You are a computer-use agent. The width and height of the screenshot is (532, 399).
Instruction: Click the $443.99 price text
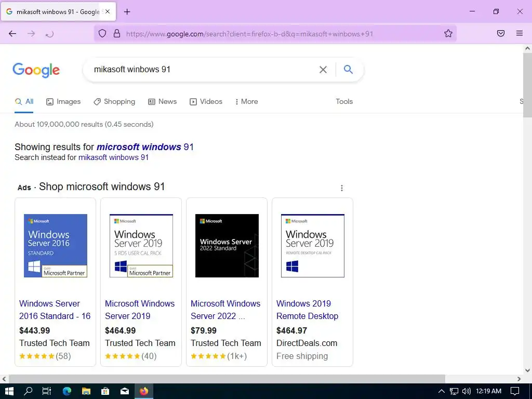tap(35, 330)
